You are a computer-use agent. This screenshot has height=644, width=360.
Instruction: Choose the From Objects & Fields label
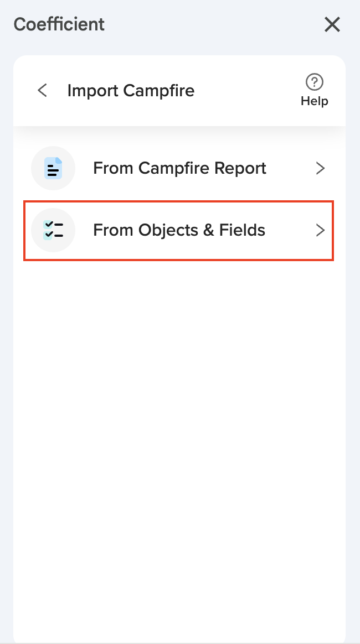[x=179, y=230]
